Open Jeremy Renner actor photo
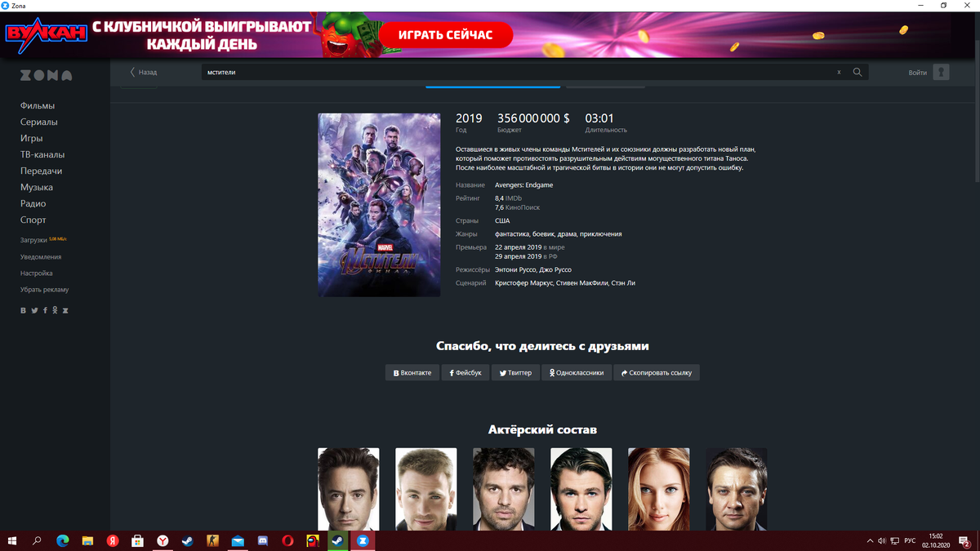The height and width of the screenshot is (551, 980). pyautogui.click(x=737, y=489)
